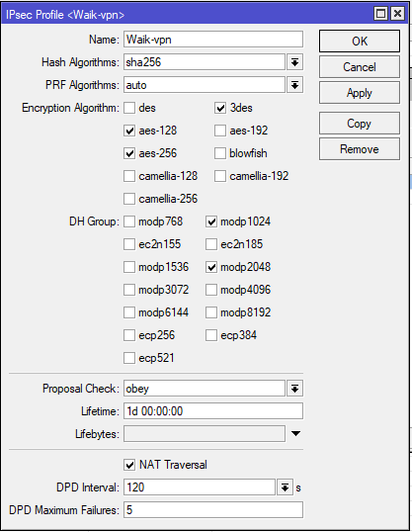Click the Apply button

coord(360,93)
